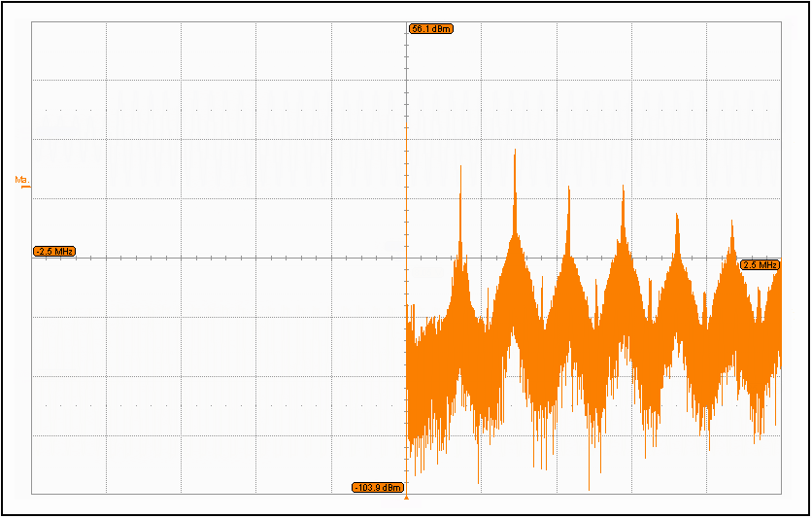
Task: Click the tip of the leftmost spectral peak
Action: tap(460, 165)
